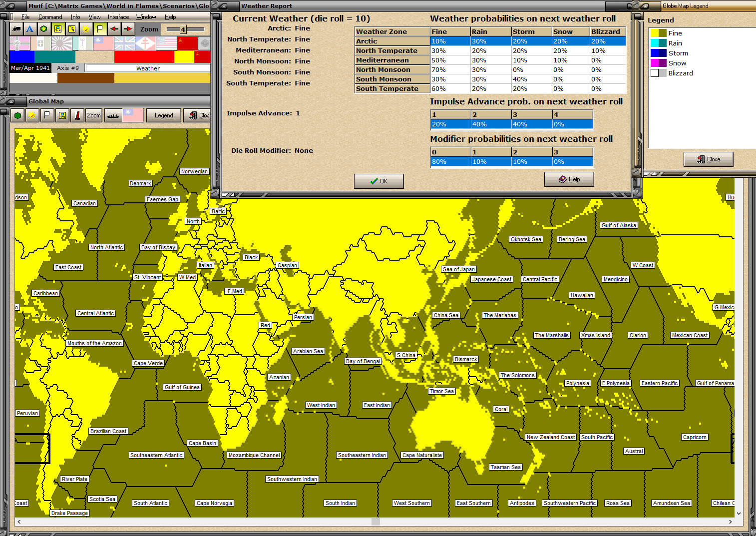Open the View menu
Viewport: 756px width, 536px height.
(94, 17)
